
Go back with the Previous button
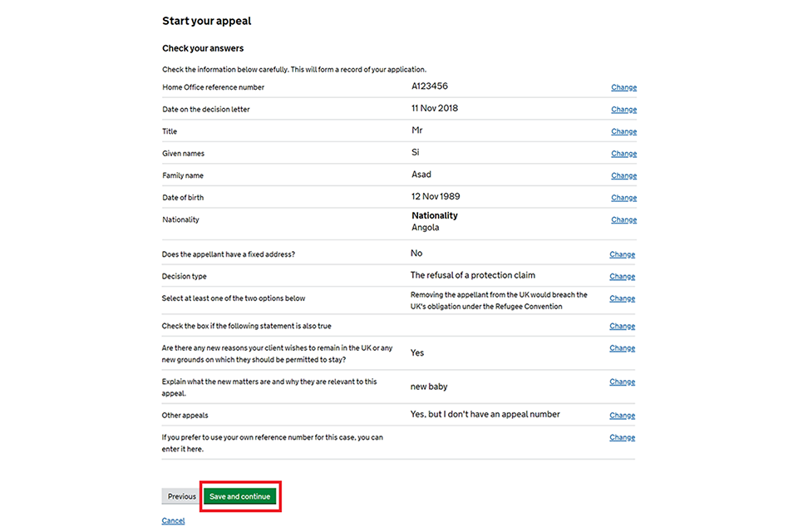[x=181, y=496]
